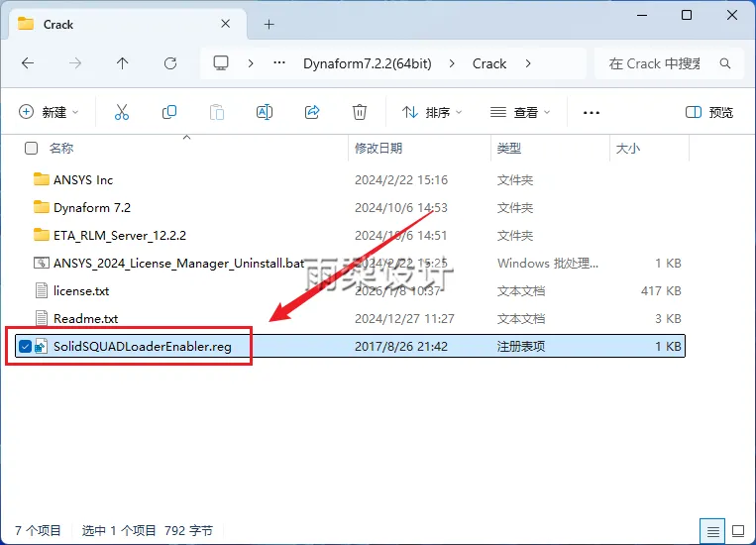Viewport: 756px width, 545px height.
Task: Click the Paste icon in toolbar
Action: tap(217, 112)
